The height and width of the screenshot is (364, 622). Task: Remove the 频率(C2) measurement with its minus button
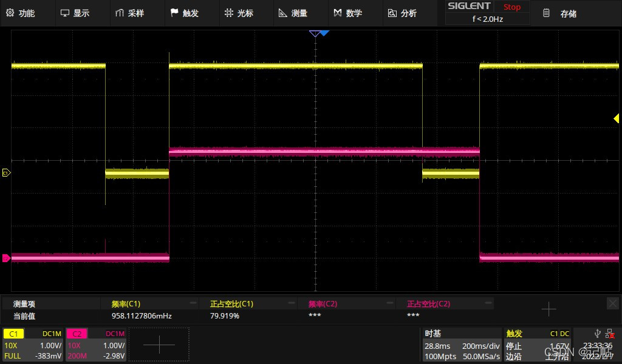[390, 303]
